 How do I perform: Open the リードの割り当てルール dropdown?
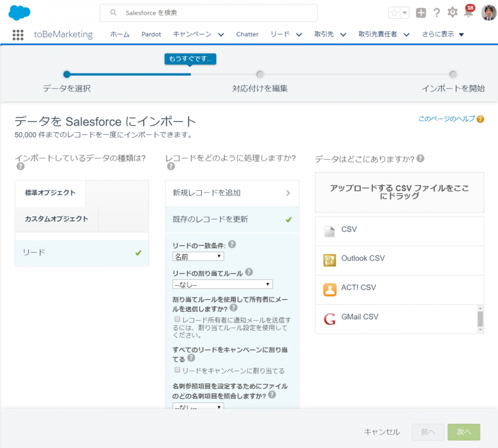[x=222, y=284]
